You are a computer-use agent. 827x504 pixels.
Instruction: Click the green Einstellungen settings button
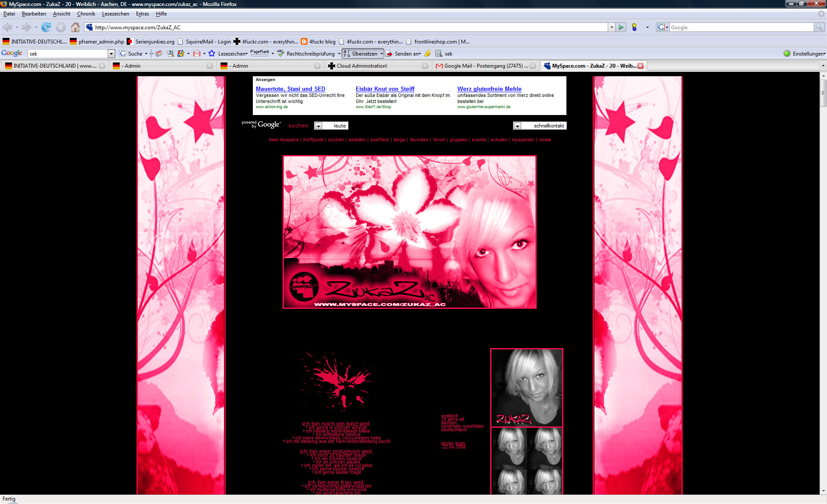pos(804,53)
